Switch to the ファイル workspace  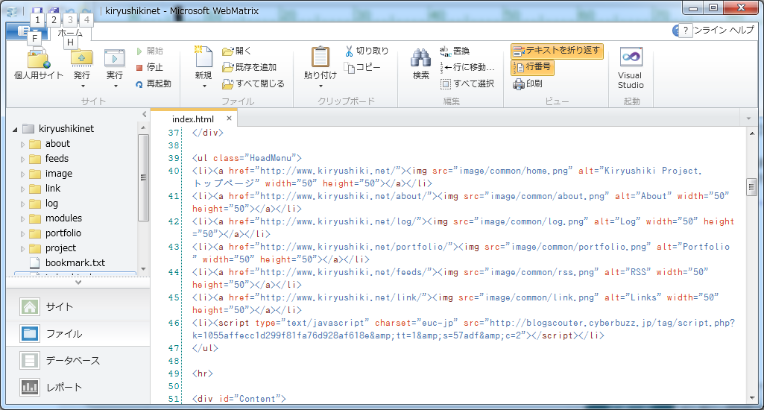tap(78, 333)
